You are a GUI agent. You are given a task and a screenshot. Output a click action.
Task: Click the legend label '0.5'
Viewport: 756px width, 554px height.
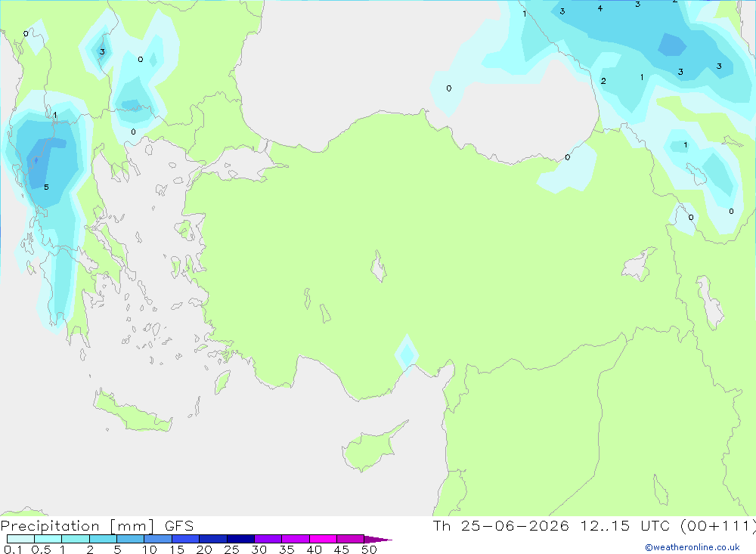(x=41, y=549)
